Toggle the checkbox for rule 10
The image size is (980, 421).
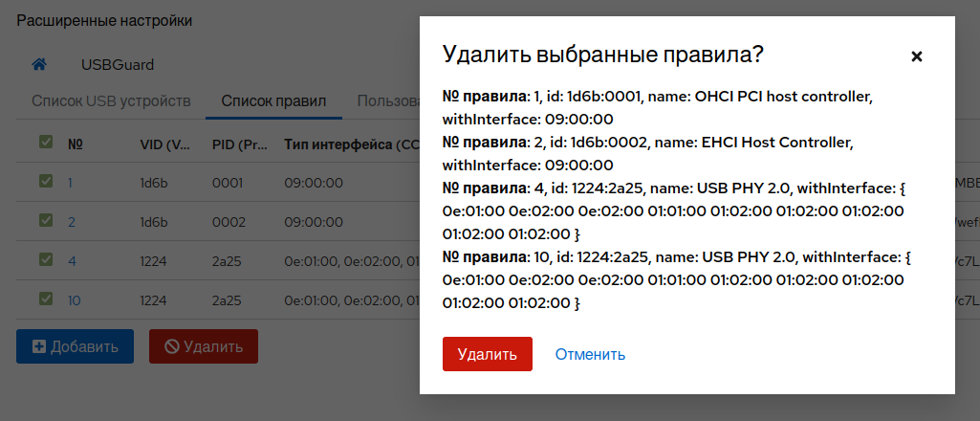[x=45, y=299]
